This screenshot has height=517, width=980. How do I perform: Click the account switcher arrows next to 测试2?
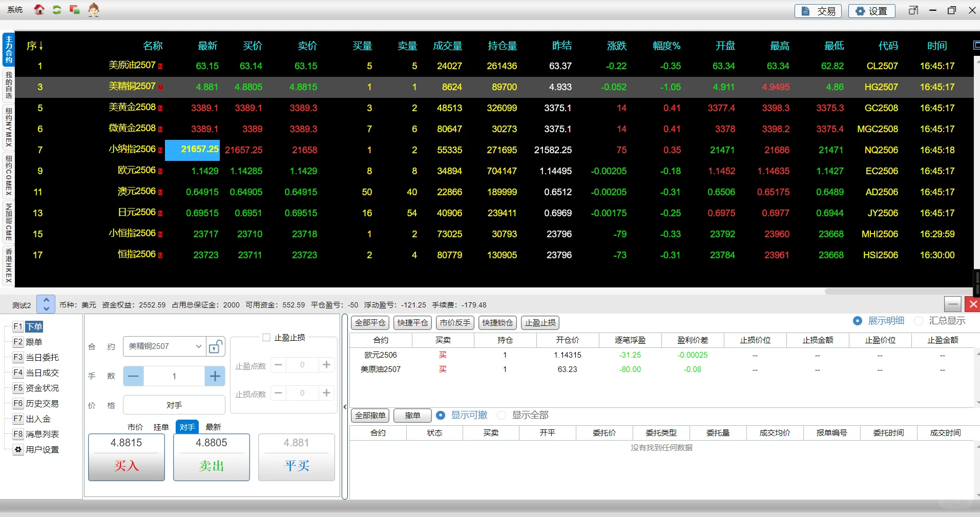(x=46, y=304)
